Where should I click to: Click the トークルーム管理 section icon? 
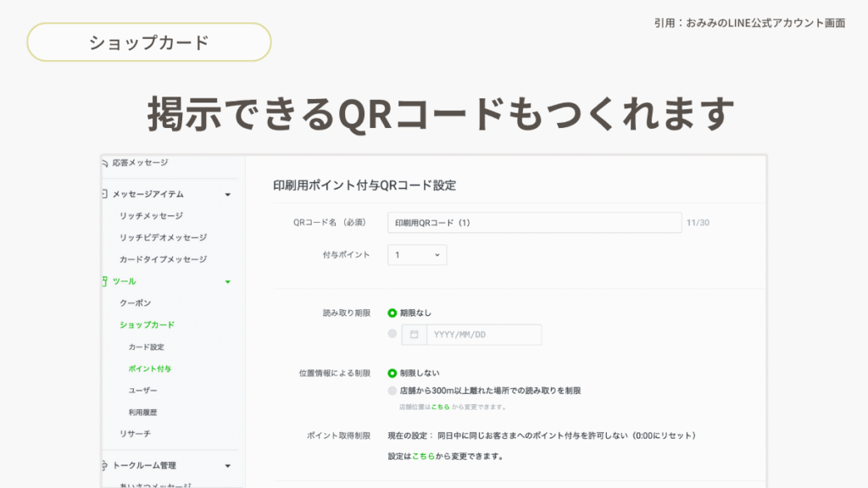[x=104, y=465]
